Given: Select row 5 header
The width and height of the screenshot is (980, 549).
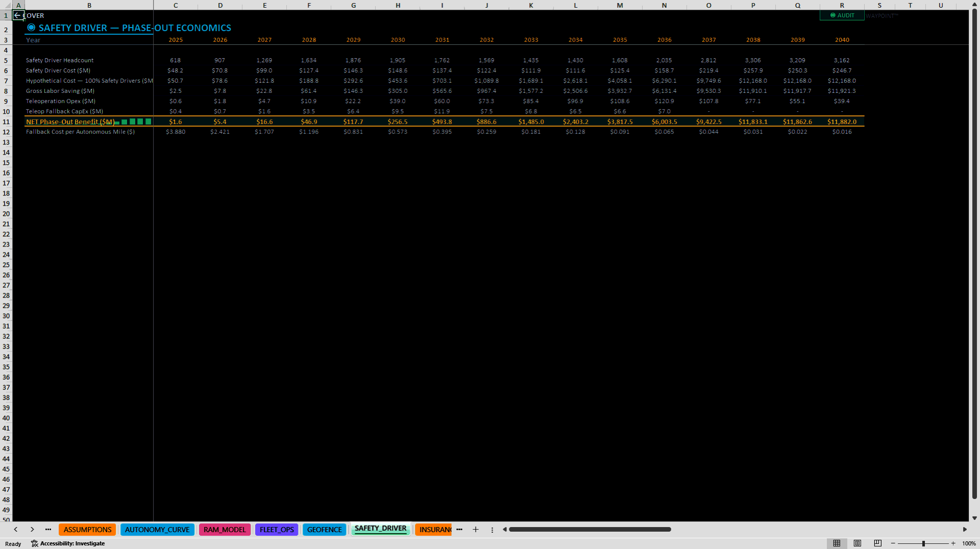Looking at the screenshot, I should [6, 61].
